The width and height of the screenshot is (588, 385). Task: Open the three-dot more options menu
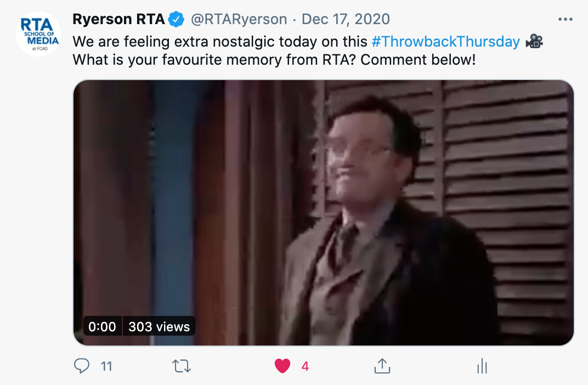pos(565,19)
